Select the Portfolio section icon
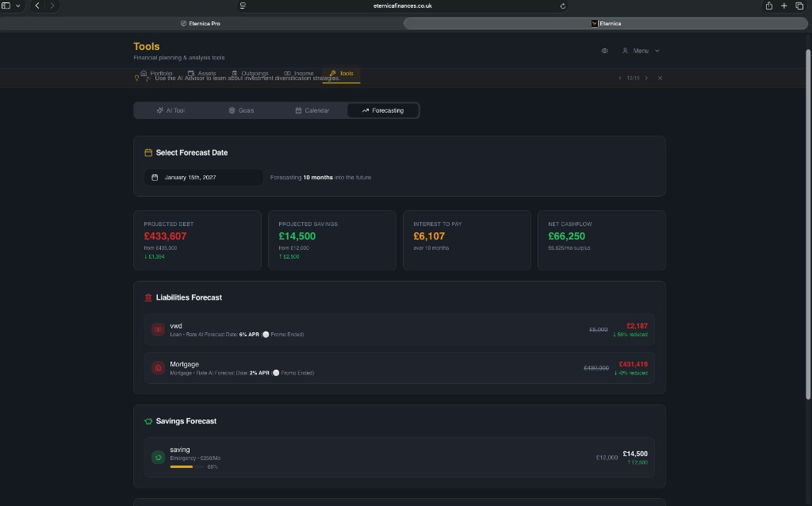Viewport: 812px width, 506px height. click(144, 72)
